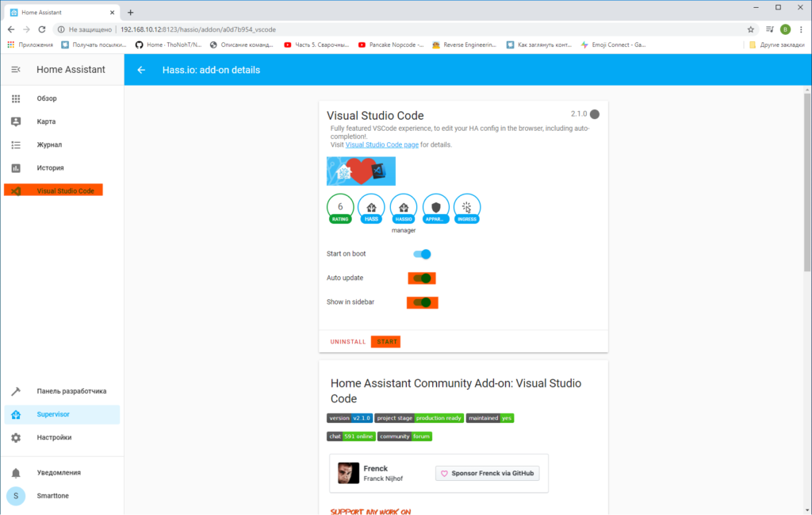Click the HASS access badge
Screen dimensions: 812x515
[x=371, y=208]
